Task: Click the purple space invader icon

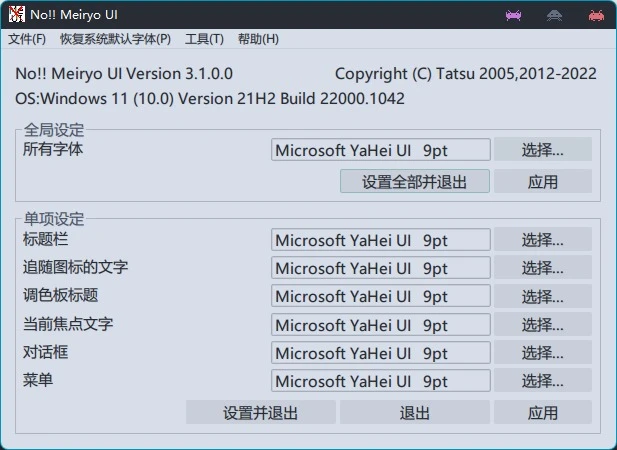Action: 514,15
